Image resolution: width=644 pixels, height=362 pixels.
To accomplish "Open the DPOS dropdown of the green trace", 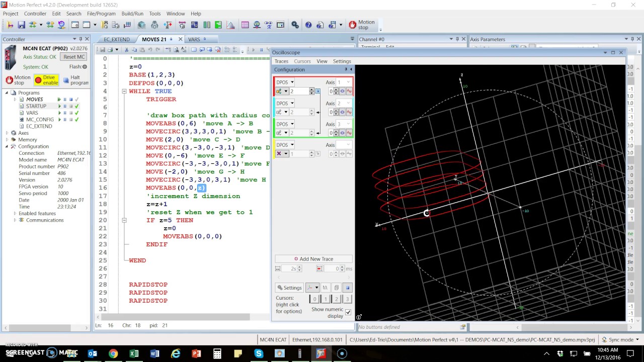I will point(284,124).
